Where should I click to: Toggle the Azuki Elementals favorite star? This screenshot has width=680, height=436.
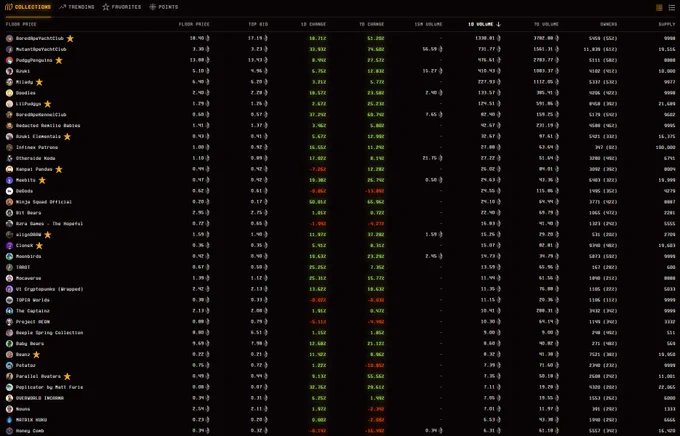(67, 137)
